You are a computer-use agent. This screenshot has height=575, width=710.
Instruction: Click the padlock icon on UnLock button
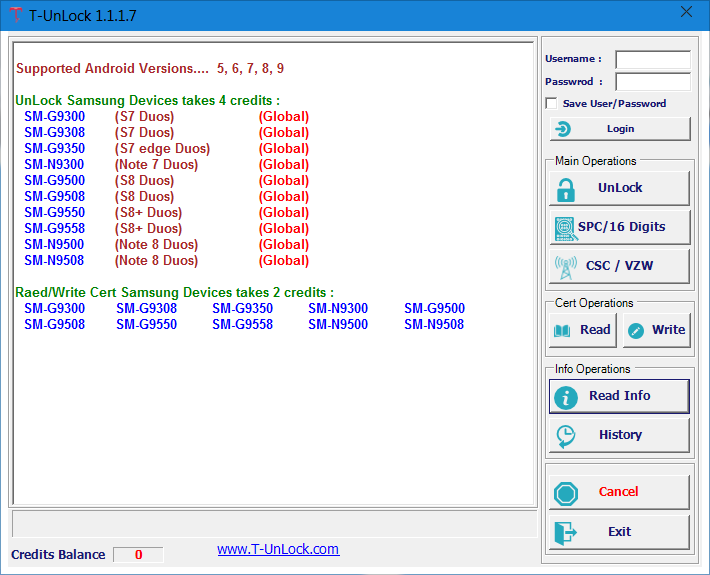coord(566,190)
